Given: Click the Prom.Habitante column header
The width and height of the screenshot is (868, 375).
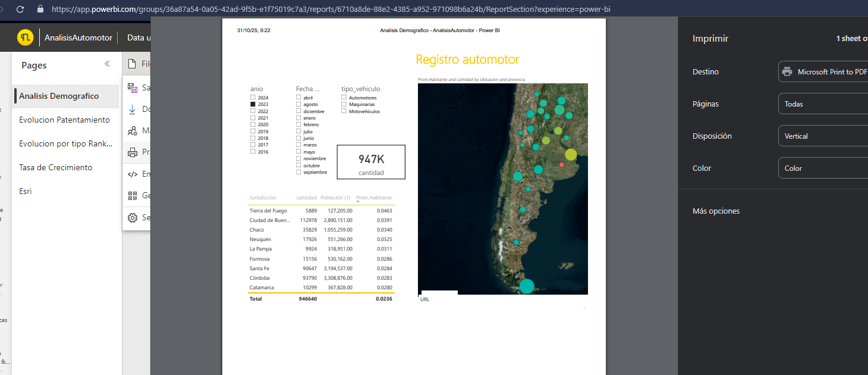Looking at the screenshot, I should tap(374, 198).
